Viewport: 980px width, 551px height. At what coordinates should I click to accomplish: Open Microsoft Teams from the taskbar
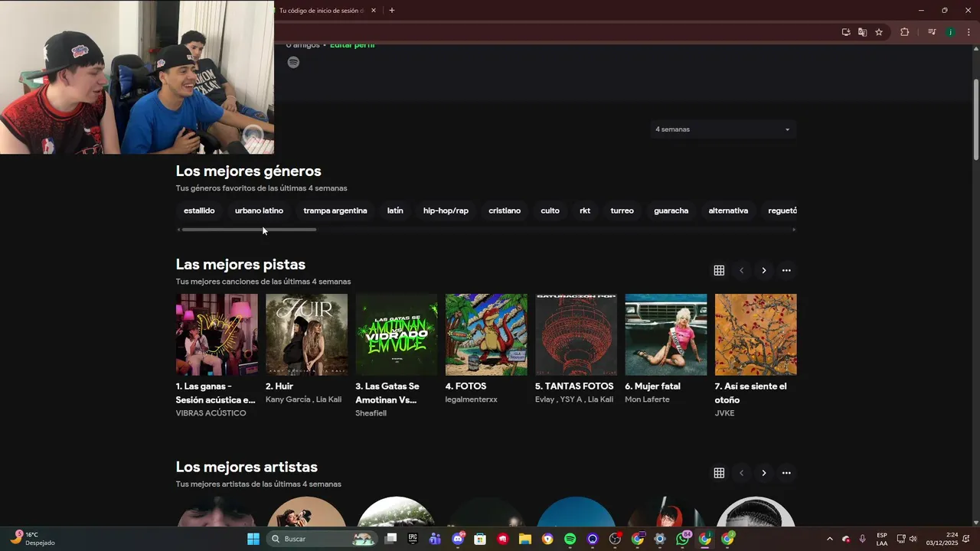click(x=435, y=539)
